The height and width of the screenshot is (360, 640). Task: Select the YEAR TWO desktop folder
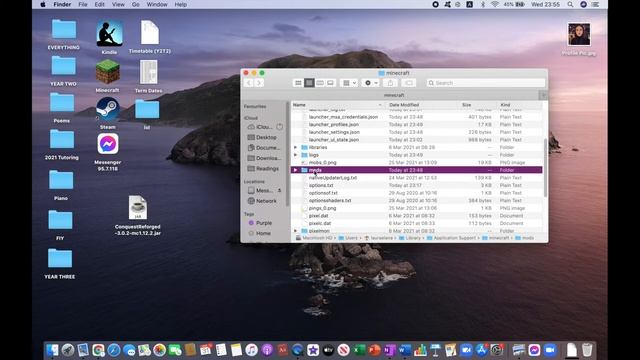click(x=63, y=71)
